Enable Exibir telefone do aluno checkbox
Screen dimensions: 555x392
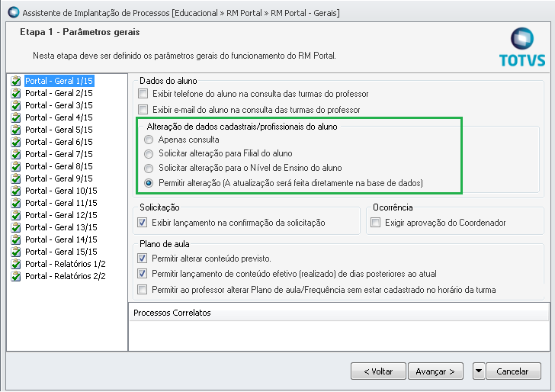click(143, 94)
